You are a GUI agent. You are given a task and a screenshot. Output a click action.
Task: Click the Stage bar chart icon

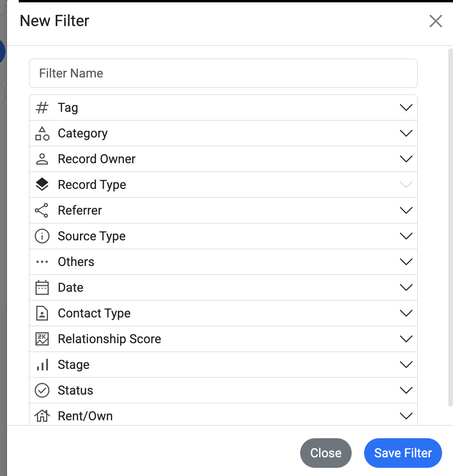click(42, 365)
